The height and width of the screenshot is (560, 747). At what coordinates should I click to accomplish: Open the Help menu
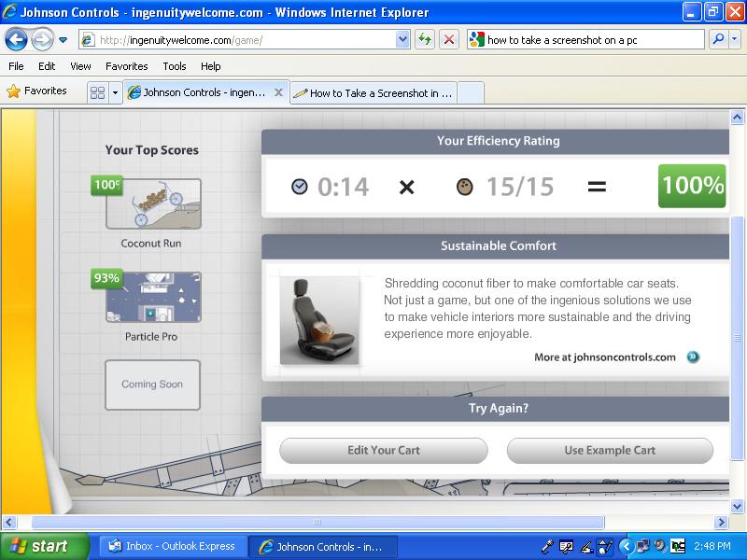click(x=211, y=66)
